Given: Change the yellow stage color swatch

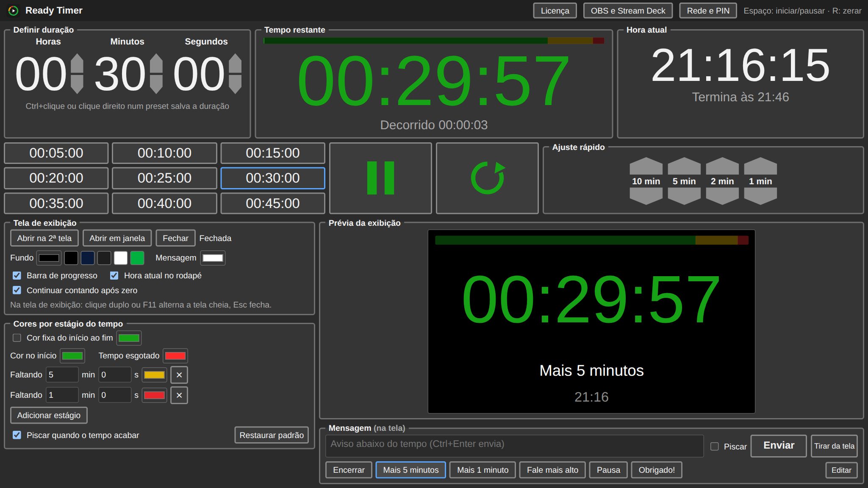Looking at the screenshot, I should 154,375.
